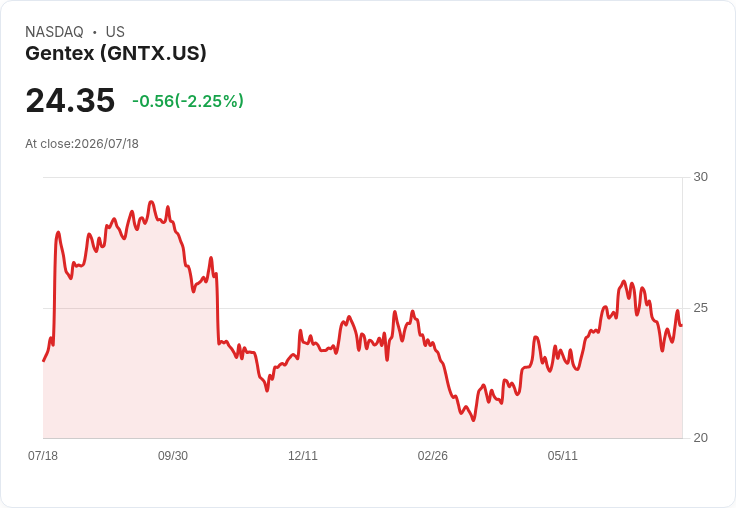
Task: Click the 02/26 date axis label
Action: tap(432, 456)
